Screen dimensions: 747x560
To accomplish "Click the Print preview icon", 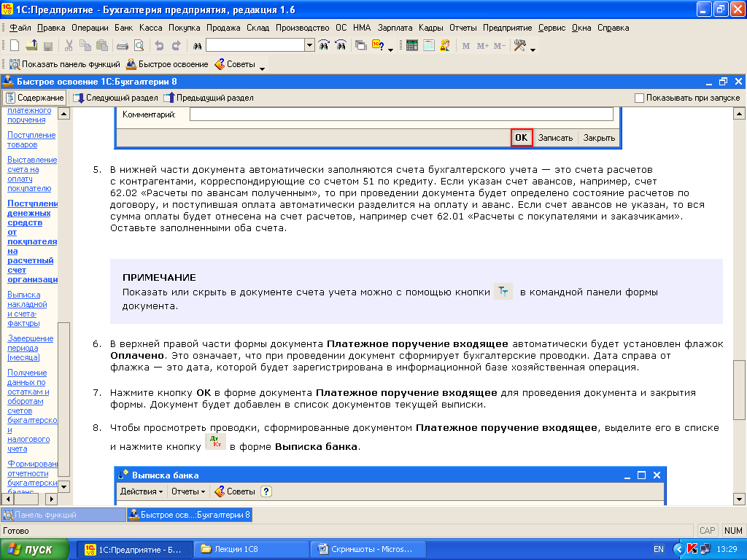I will click(139, 46).
